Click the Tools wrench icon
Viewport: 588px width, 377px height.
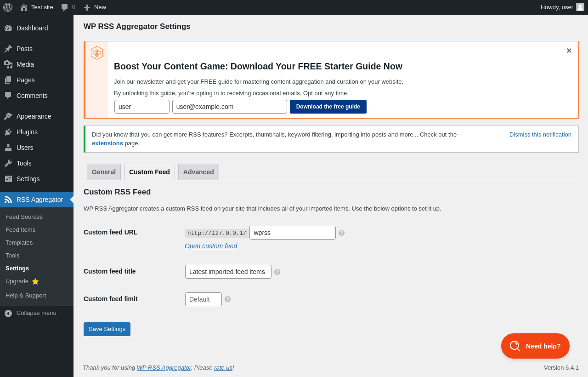tap(8, 163)
